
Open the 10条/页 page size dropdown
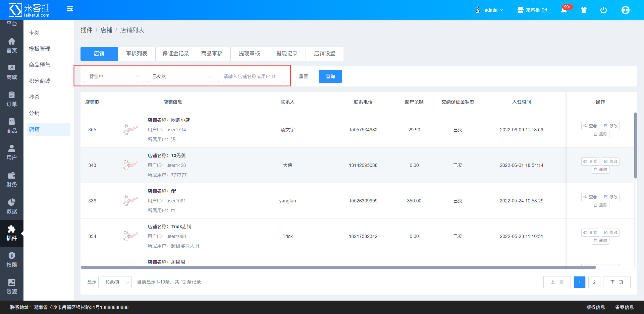pyautogui.click(x=115, y=282)
